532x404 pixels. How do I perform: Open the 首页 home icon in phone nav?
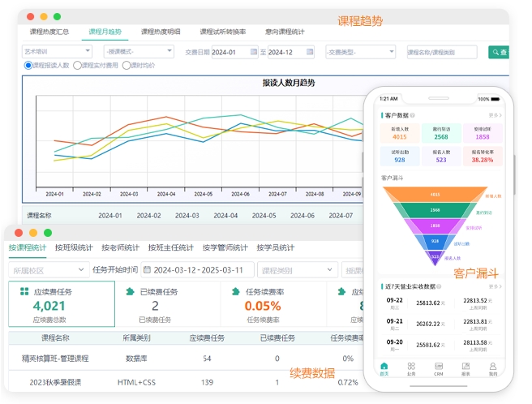click(384, 367)
